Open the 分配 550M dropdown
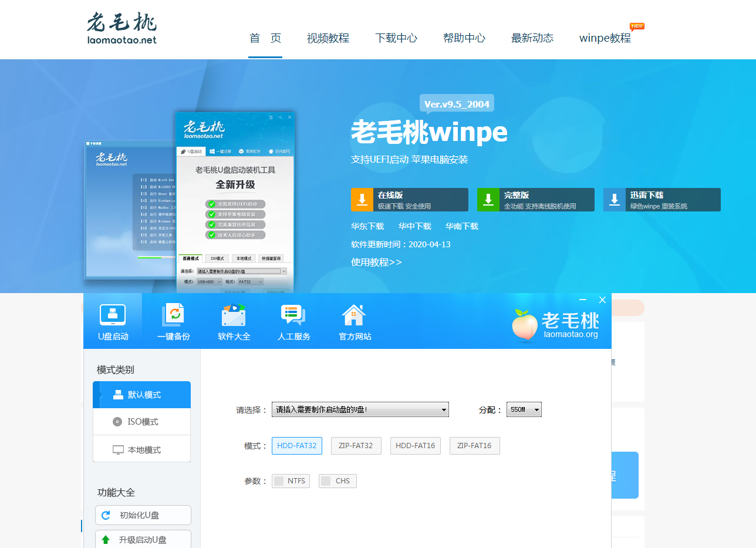The width and height of the screenshot is (756, 548). tap(524, 409)
